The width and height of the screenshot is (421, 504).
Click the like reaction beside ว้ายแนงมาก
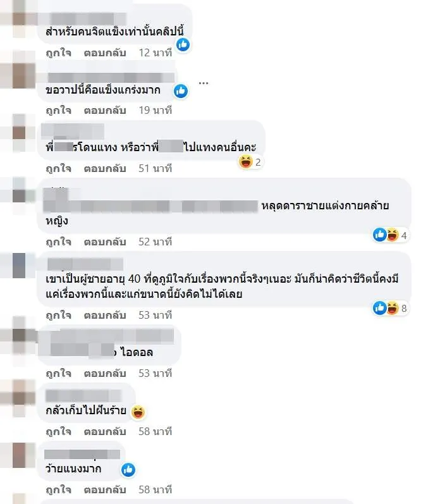click(128, 470)
